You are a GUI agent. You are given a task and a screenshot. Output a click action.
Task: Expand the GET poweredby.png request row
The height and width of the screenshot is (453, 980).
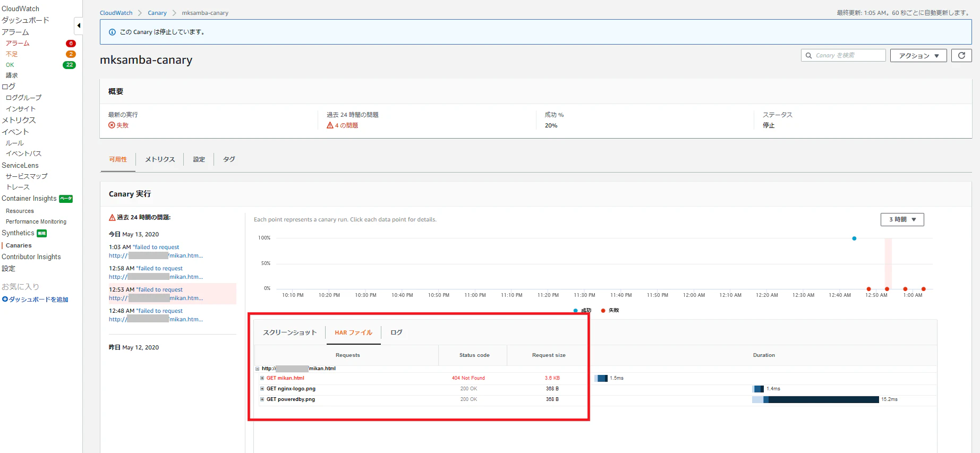point(262,399)
